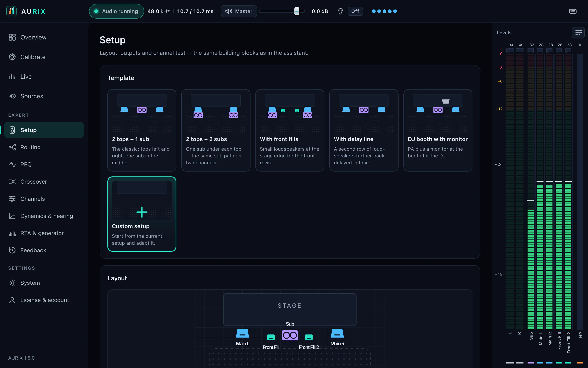The width and height of the screenshot is (588, 368).
Task: Click the Sub level meter
Action: (x=531, y=192)
